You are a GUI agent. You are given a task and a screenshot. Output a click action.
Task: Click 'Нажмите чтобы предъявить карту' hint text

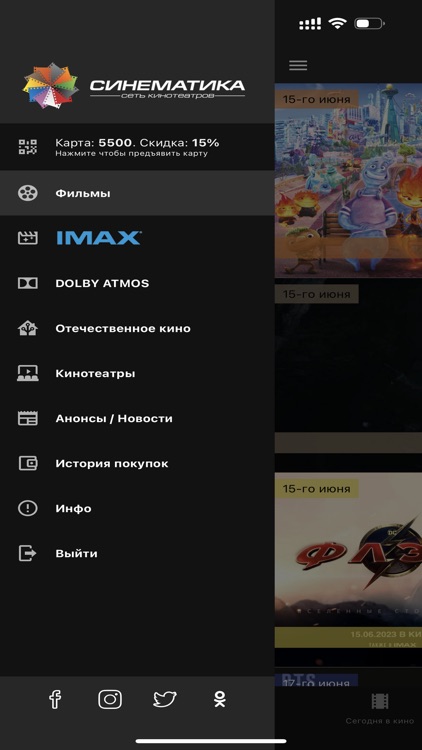click(132, 154)
